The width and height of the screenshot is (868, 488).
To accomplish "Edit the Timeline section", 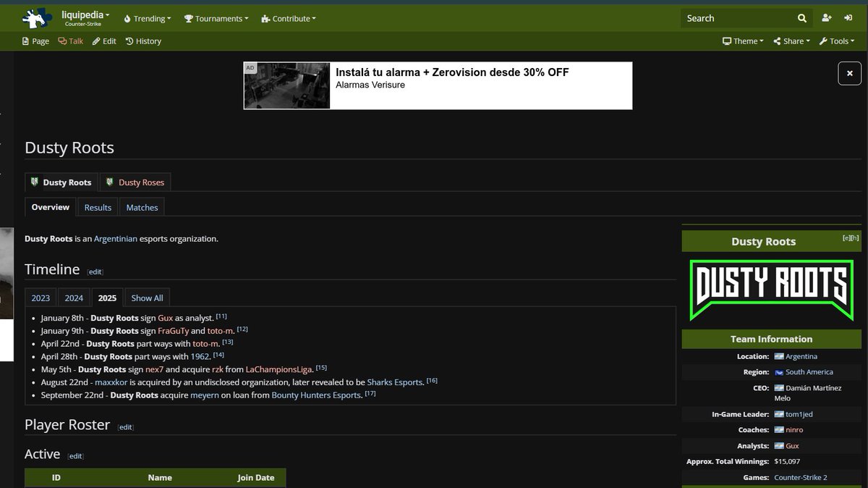I will (95, 272).
